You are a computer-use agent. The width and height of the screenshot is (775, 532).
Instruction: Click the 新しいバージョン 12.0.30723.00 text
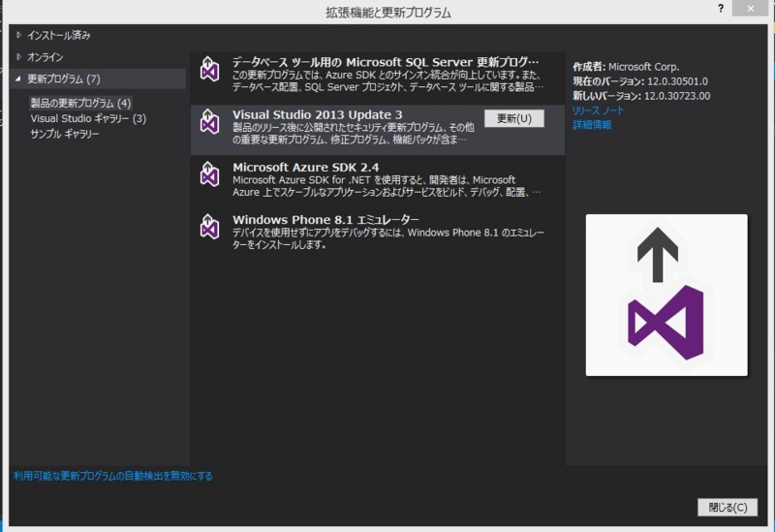click(641, 96)
